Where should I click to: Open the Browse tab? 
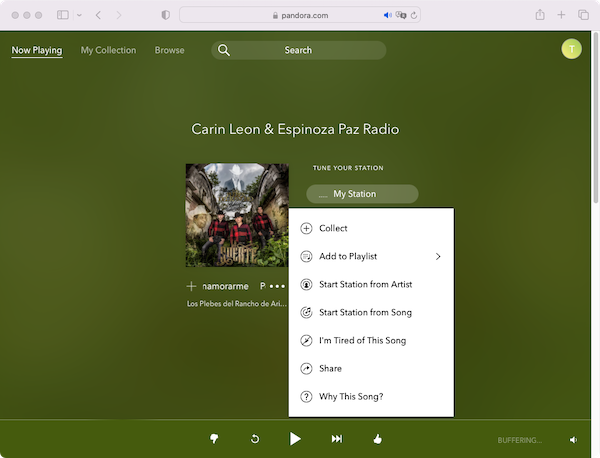pyautogui.click(x=170, y=50)
